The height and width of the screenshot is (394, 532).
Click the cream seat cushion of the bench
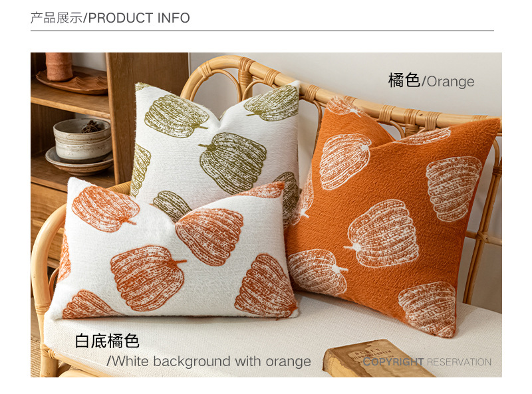coord(271,339)
